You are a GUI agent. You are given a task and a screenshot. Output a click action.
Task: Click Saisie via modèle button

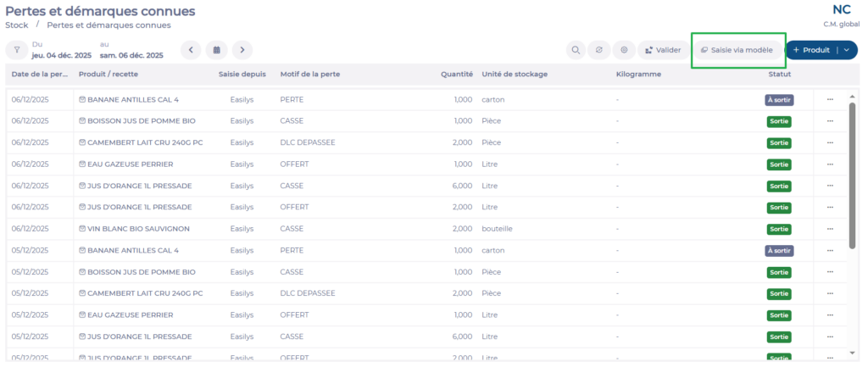click(x=737, y=50)
